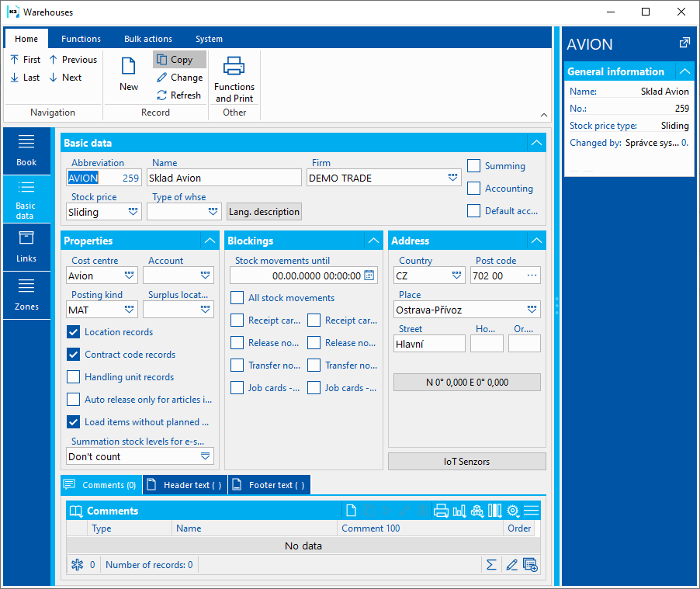Screen dimensions: 700x589
Task: Go to Previous record
Action: pos(73,60)
